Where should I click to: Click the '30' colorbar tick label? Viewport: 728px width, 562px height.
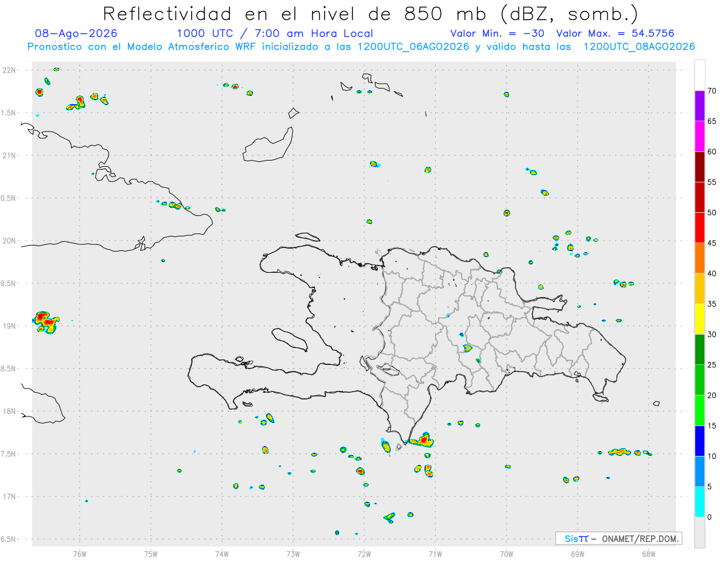(x=712, y=334)
